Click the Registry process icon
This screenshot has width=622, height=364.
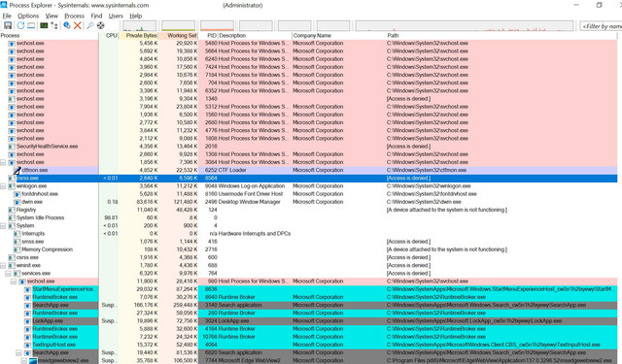tap(12, 210)
